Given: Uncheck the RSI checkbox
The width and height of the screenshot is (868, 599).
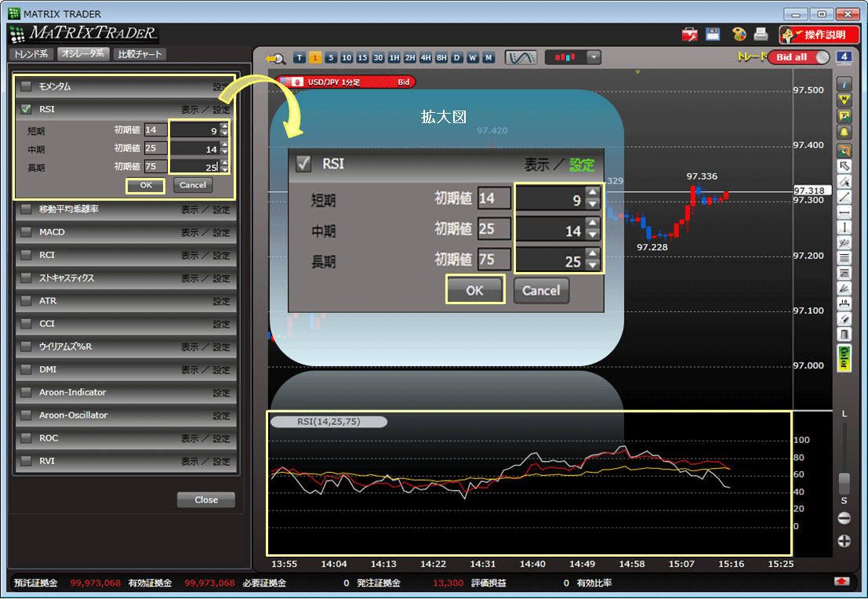Looking at the screenshot, I should 26,109.
